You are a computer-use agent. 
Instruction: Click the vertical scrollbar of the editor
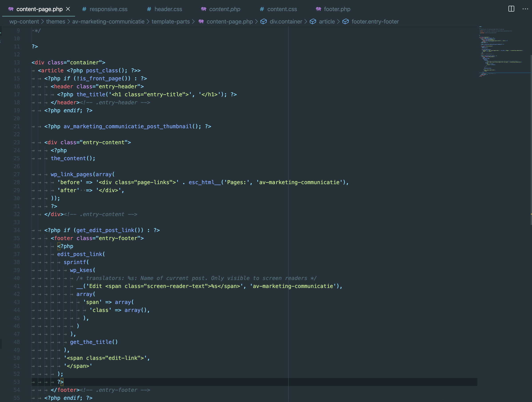(531, 139)
